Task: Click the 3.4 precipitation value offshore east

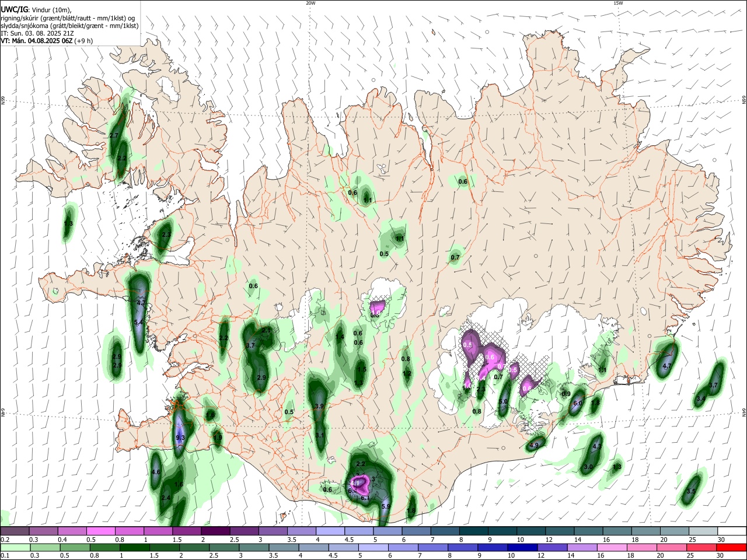Action: click(701, 398)
